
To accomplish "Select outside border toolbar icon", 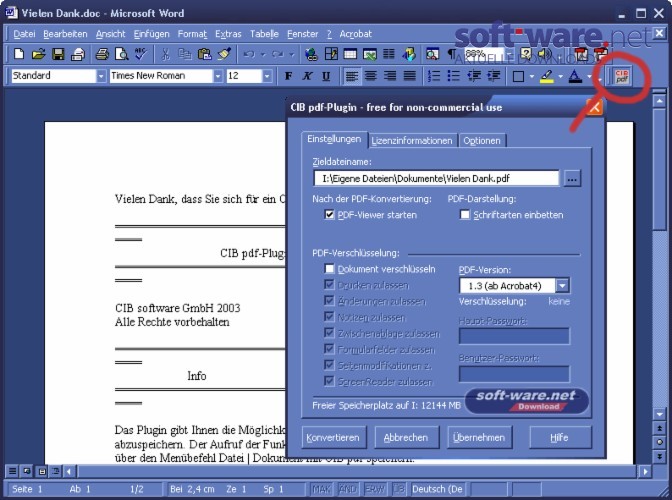I will (x=518, y=76).
